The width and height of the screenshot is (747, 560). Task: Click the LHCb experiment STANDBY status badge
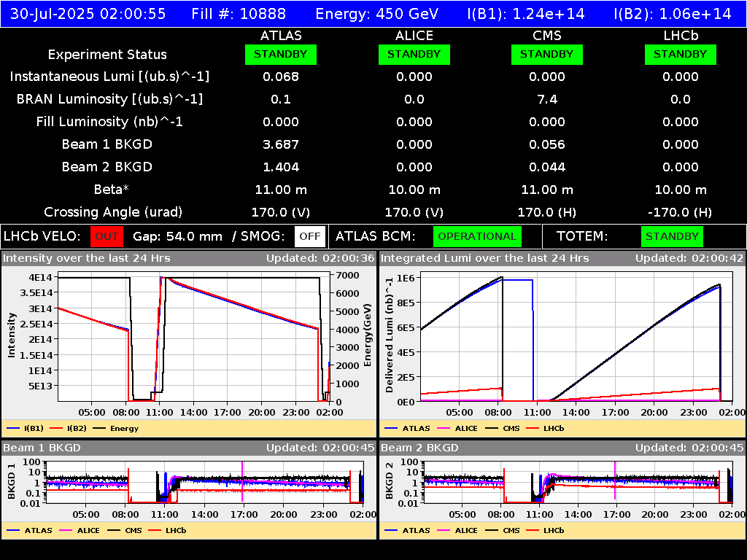click(681, 54)
